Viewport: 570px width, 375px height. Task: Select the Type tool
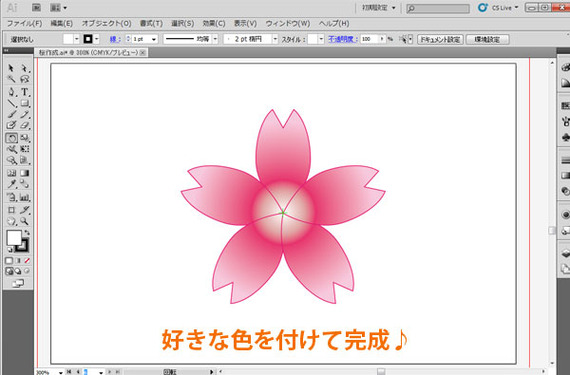tap(24, 92)
